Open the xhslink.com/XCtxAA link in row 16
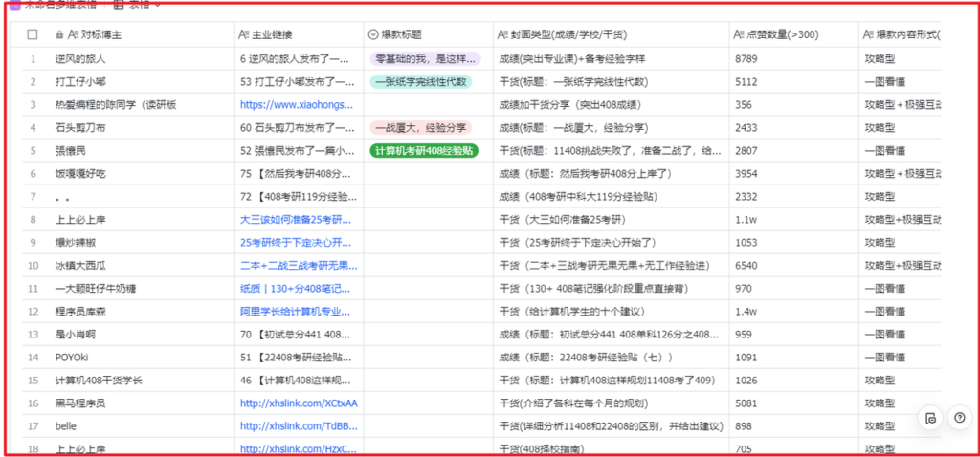Image resolution: width=980 pixels, height=457 pixels. [x=298, y=403]
